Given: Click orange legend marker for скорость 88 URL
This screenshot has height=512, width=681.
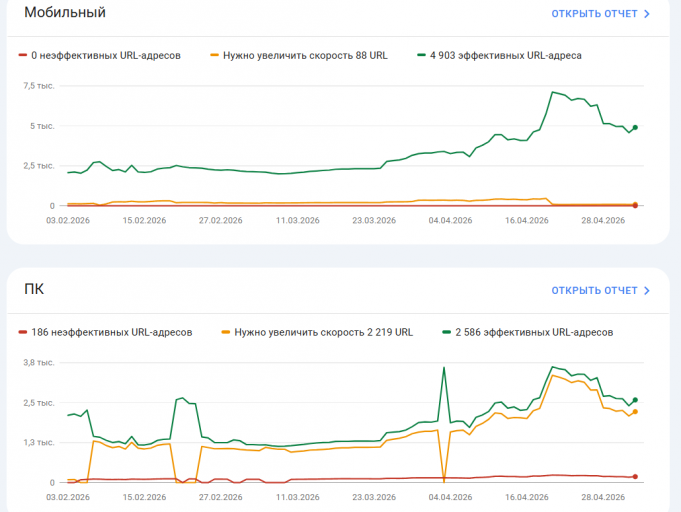Looking at the screenshot, I should click(x=214, y=55).
